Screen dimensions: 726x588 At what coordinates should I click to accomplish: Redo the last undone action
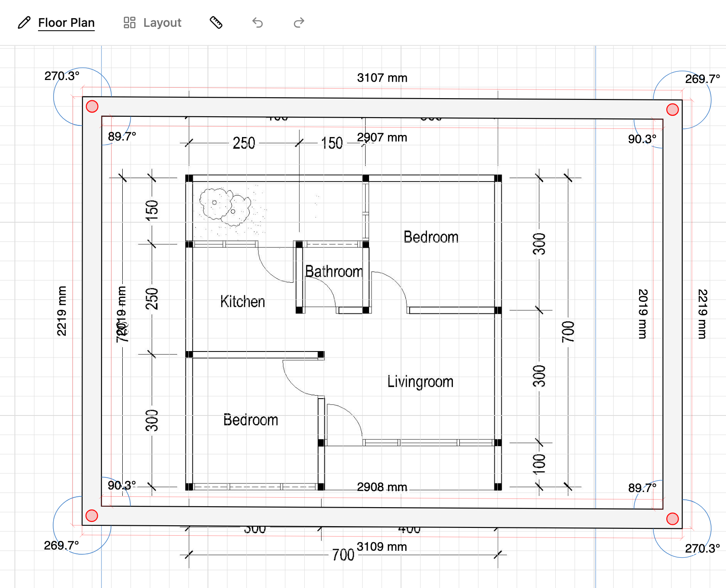[x=299, y=22]
